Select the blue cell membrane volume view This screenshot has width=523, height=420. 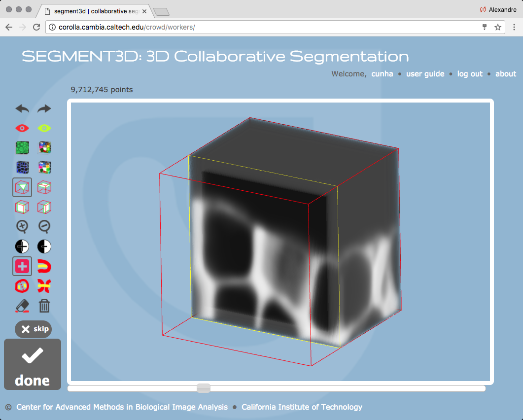tap(22, 167)
